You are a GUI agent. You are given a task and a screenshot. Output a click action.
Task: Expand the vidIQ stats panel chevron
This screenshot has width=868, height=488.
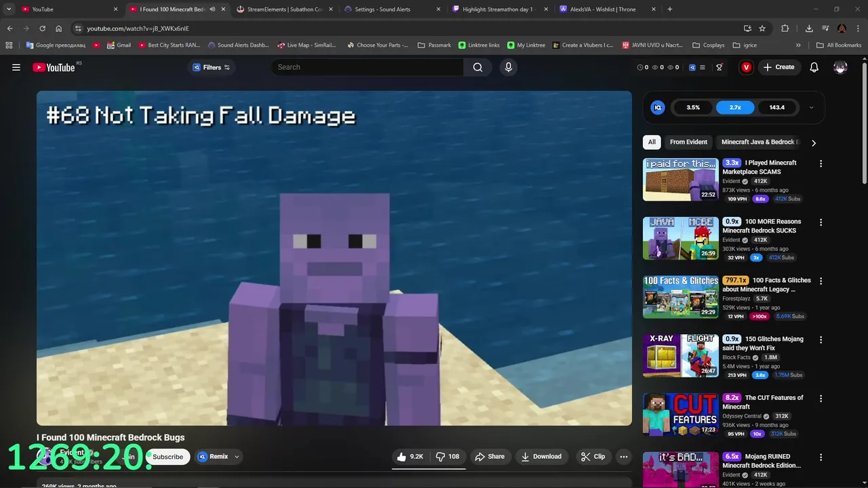(812, 107)
